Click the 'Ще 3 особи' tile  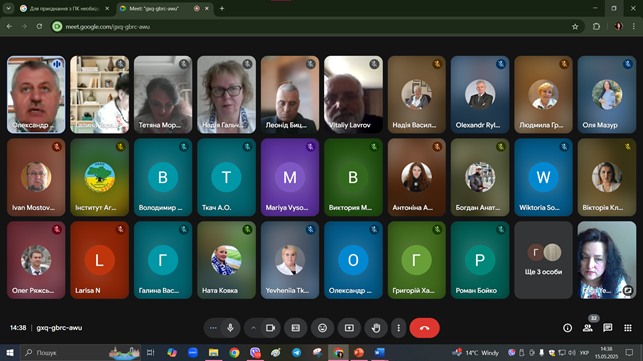click(x=543, y=260)
